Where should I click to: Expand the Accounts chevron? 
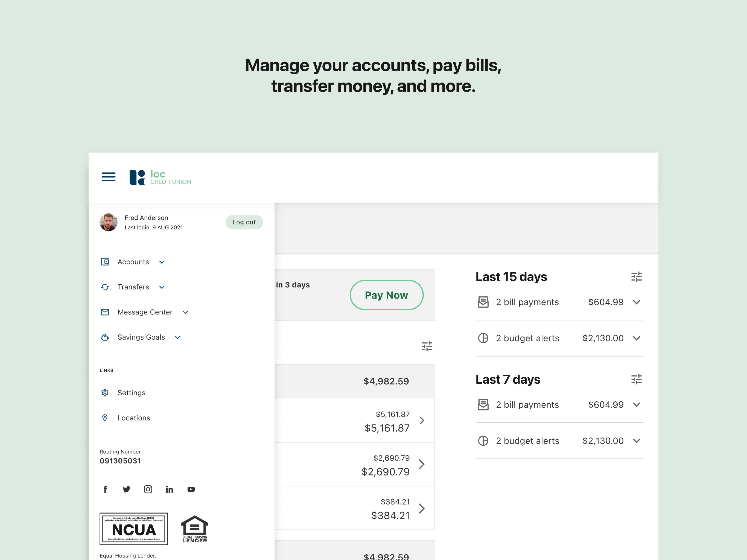[162, 262]
